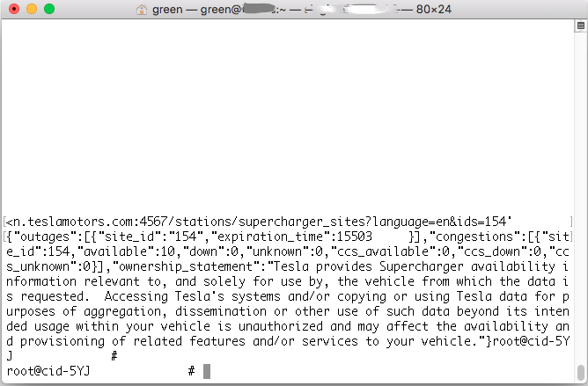Click the last 'root@cid-5YJ' prompt text
The height and width of the screenshot is (386, 588).
click(x=48, y=371)
